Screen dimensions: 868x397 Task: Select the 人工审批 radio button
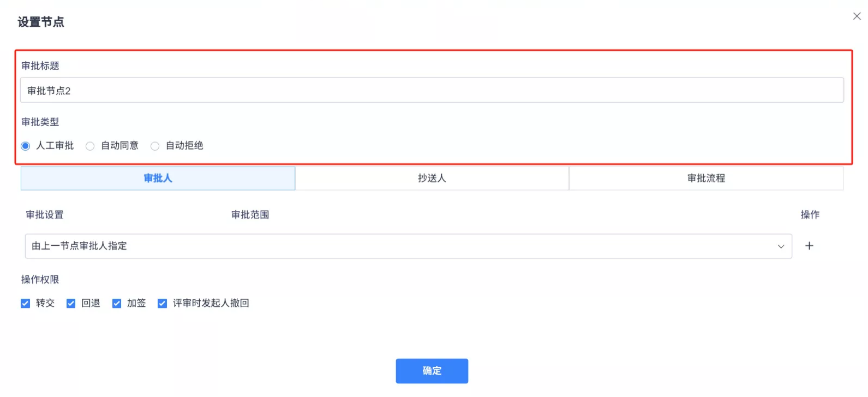point(26,146)
